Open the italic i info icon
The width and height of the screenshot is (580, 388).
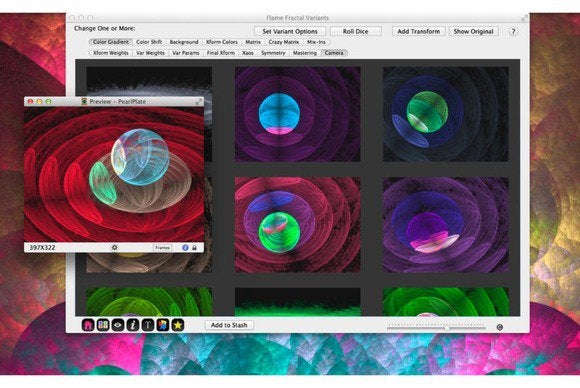pyautogui.click(x=133, y=325)
